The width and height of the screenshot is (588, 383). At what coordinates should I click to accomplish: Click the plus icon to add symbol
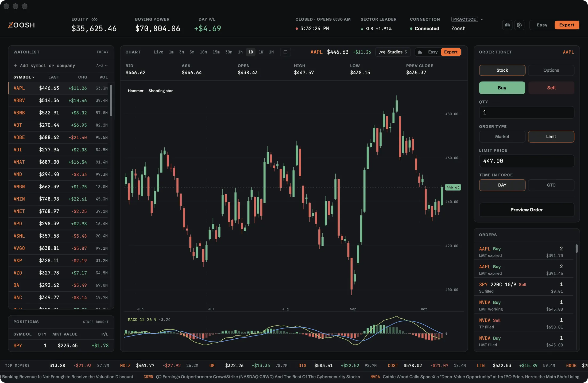tap(15, 66)
